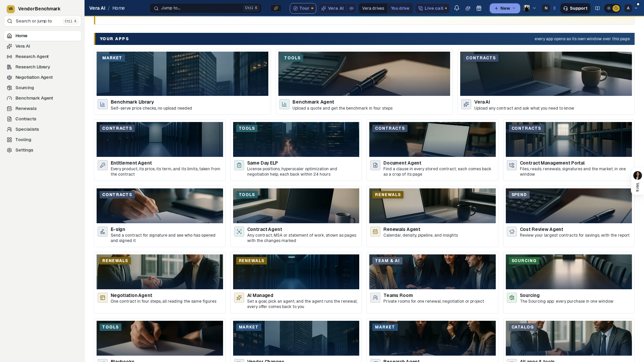This screenshot has height=362, width=644.
Task: Click the Document Agent file icon
Action: point(375,165)
